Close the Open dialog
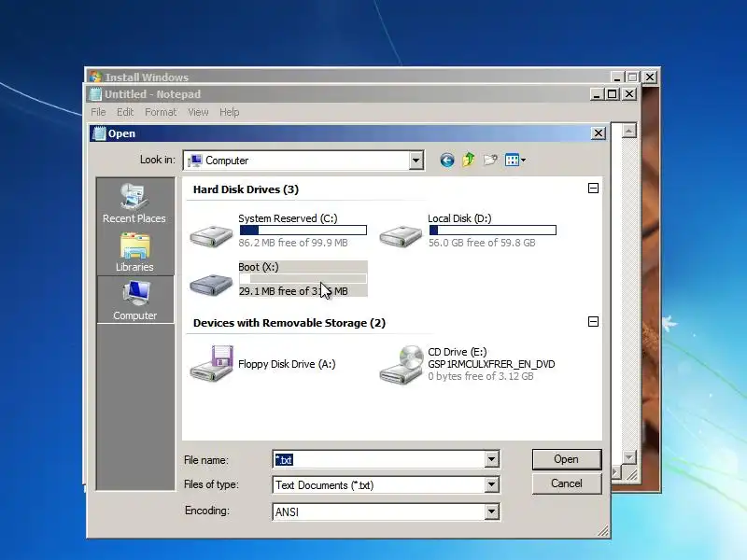Screen dimensions: 747x560 (598, 133)
